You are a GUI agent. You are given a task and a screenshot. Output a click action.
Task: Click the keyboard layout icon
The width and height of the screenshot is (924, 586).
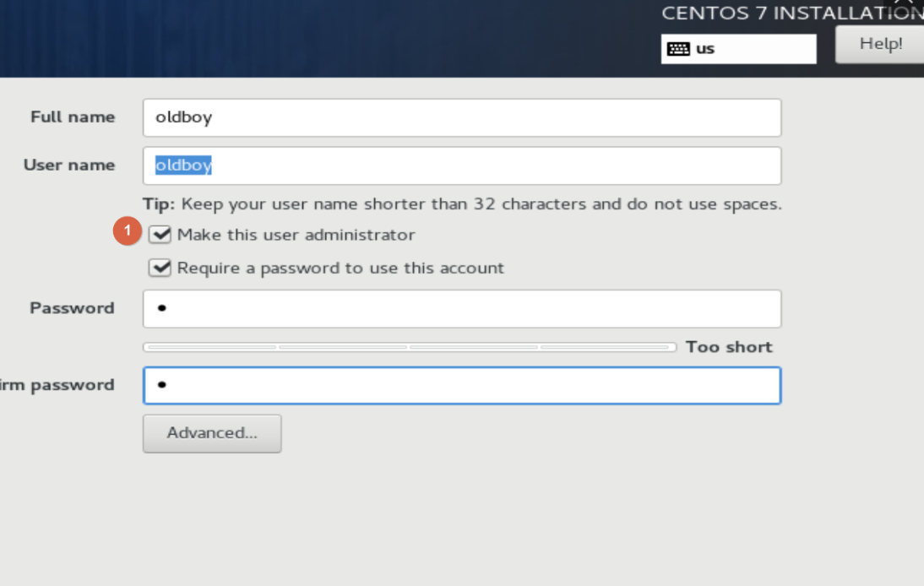tap(678, 49)
